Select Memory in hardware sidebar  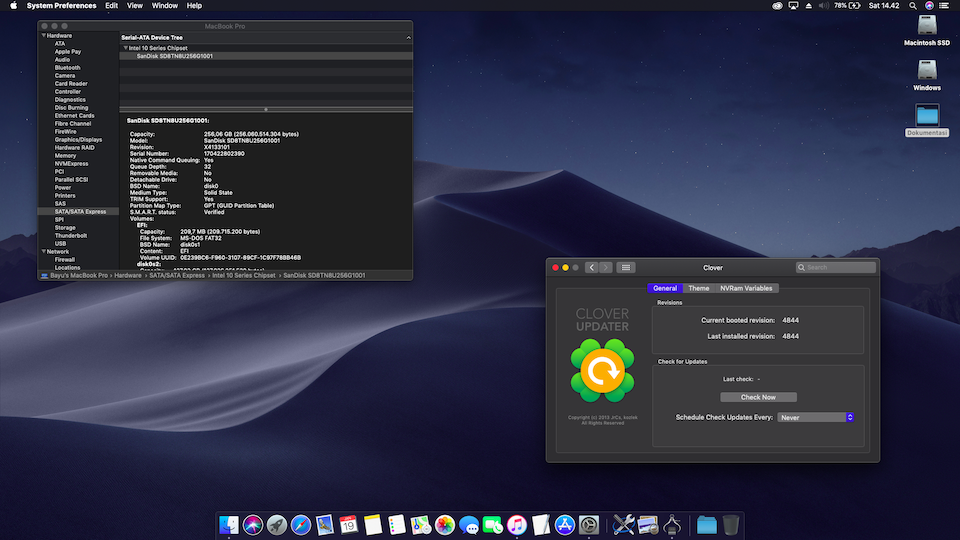point(66,156)
